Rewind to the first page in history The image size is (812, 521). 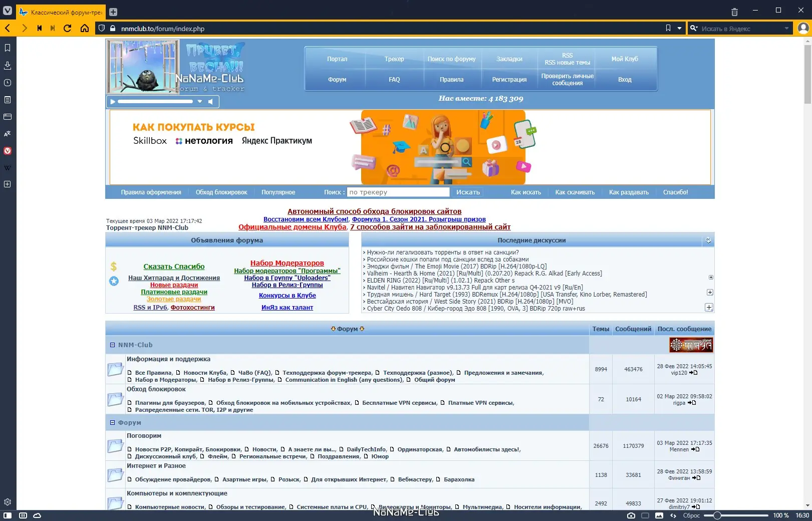pos(39,29)
